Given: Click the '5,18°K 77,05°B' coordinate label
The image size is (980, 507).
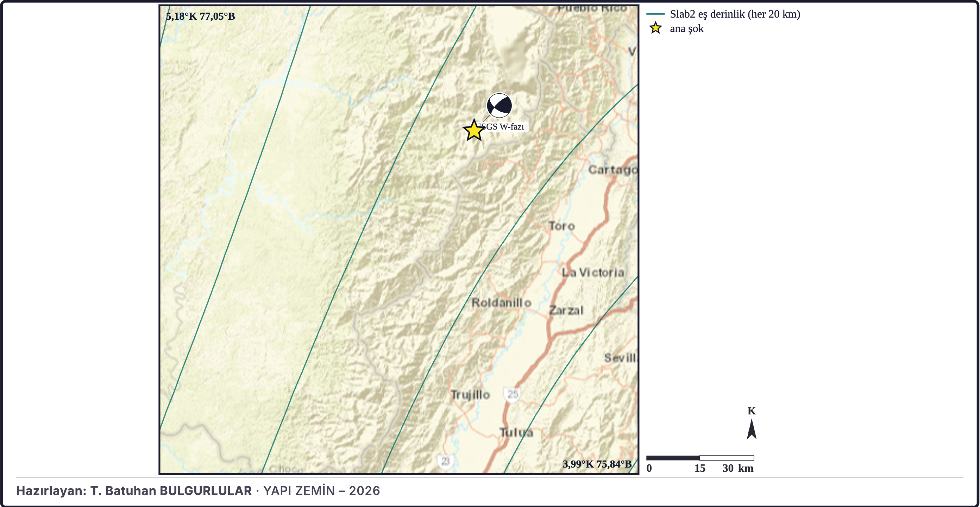Looking at the screenshot, I should 201,16.
